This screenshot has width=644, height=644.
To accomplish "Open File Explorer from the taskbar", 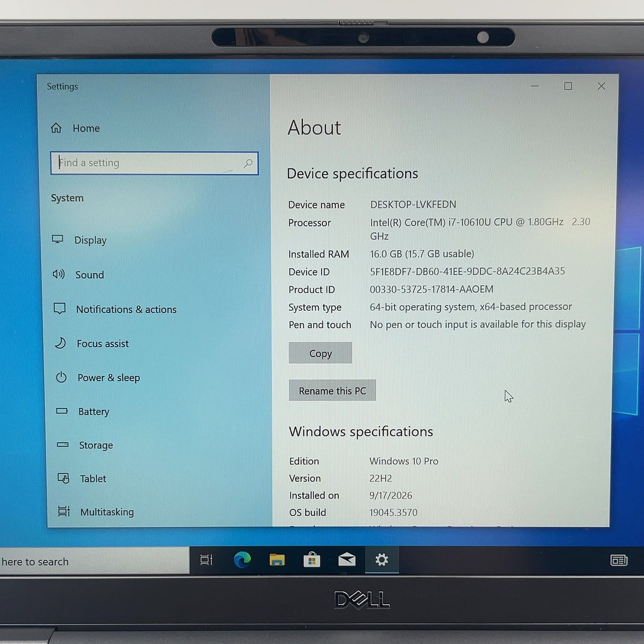I will pos(277,560).
